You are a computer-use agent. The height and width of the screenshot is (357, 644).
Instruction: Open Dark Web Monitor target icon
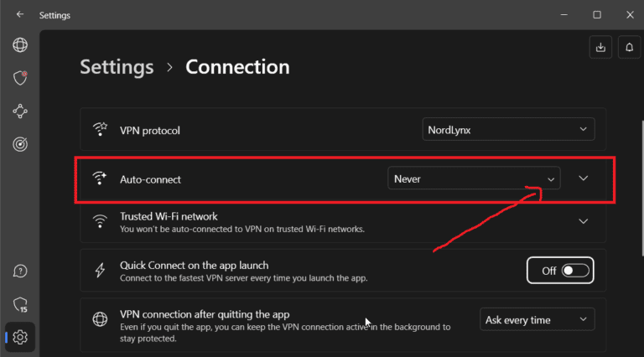click(x=20, y=144)
